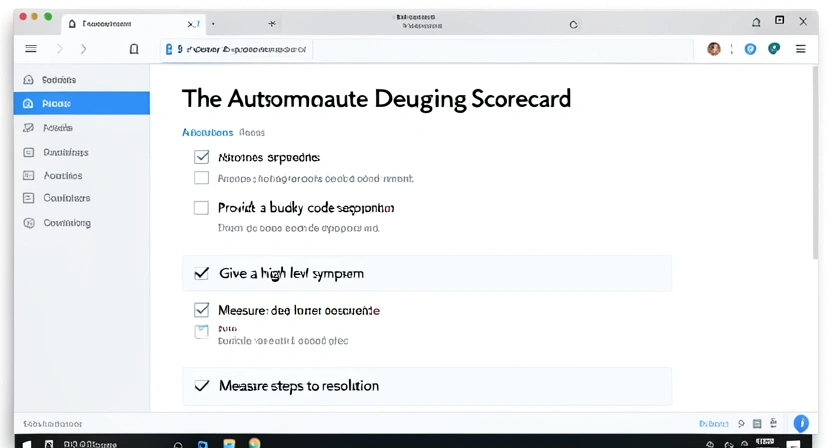
Task: Uncheck the first checked checkbox under breadcrumb
Action: (x=202, y=157)
